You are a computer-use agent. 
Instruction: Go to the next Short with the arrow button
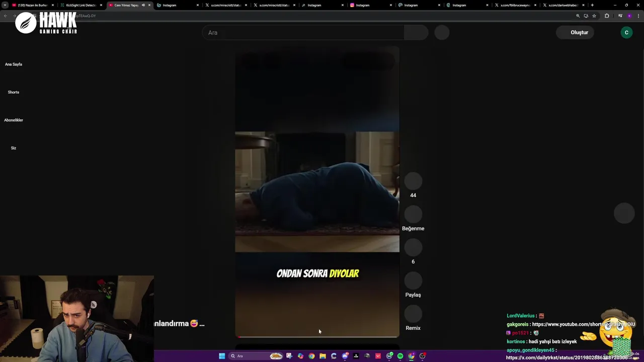[624, 213]
